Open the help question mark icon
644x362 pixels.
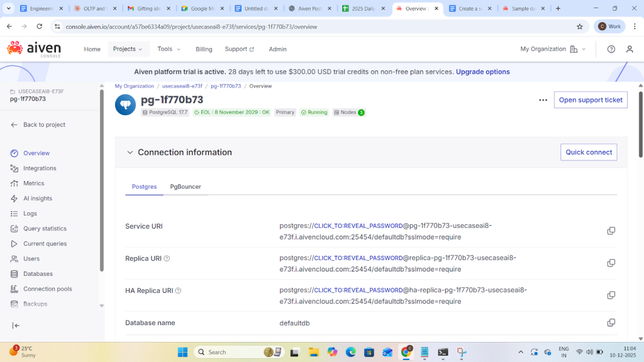coord(611,49)
